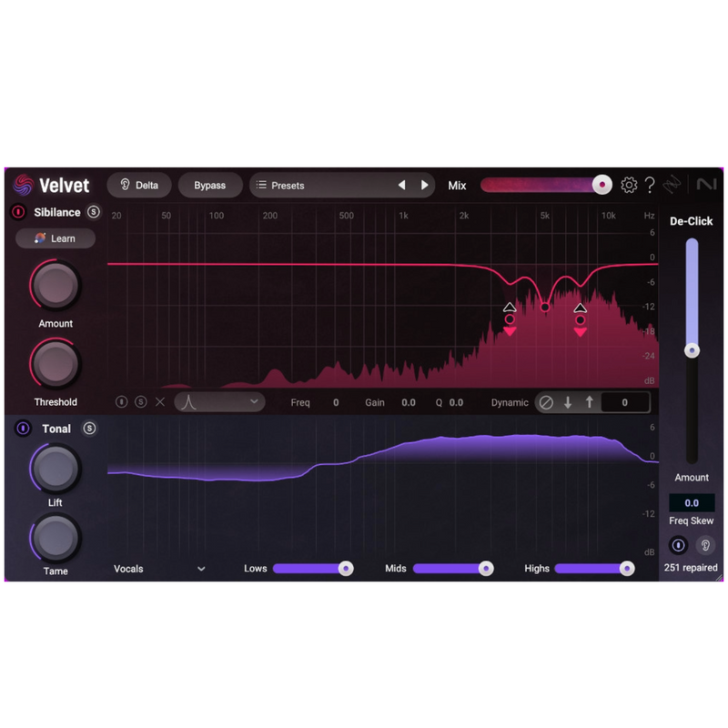This screenshot has height=728, width=728.
Task: Solo the Tonal module
Action: pos(89,429)
